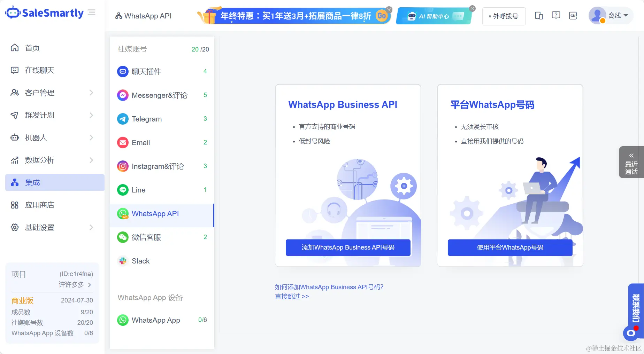Open the Telegram channel icon

(x=123, y=119)
